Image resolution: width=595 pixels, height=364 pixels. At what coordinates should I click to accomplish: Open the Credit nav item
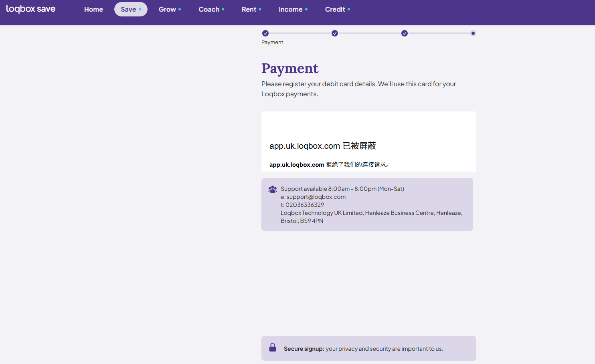[338, 9]
